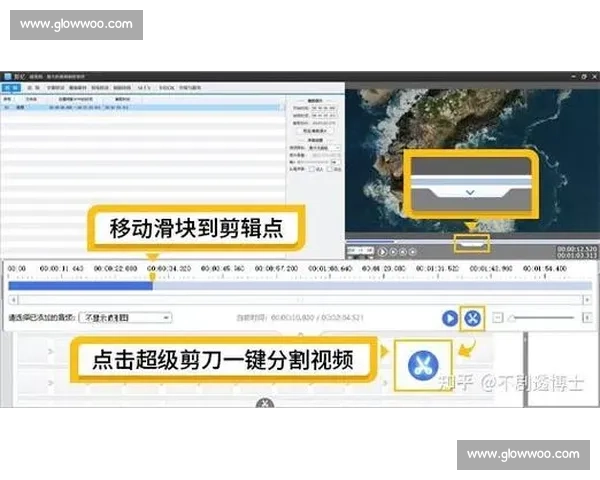Open the 使用音轨 audio track dropdown
This screenshot has width=600, height=480.
[324, 148]
